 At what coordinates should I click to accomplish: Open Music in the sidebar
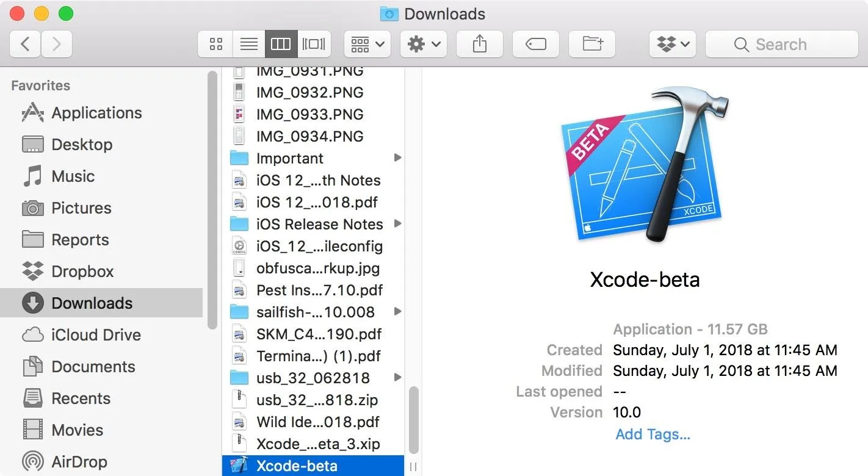click(x=101, y=176)
